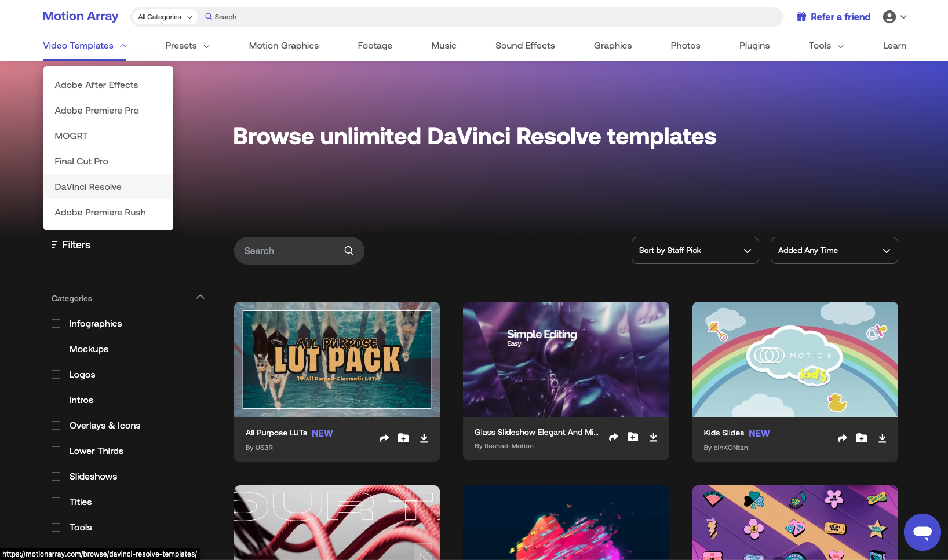Open the Sort by Staff Pick dropdown
The width and height of the screenshot is (948, 560).
coord(695,251)
